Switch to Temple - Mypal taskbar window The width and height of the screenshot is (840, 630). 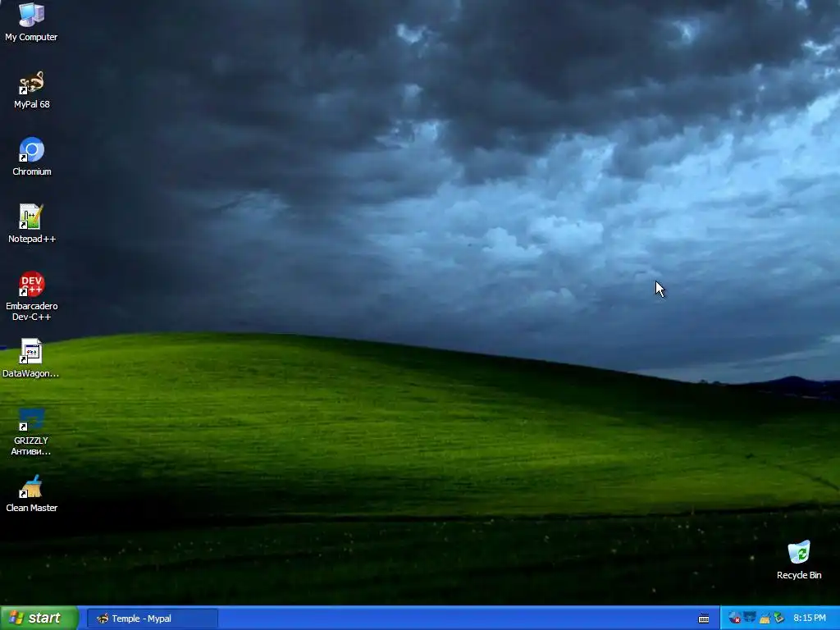[x=152, y=619]
